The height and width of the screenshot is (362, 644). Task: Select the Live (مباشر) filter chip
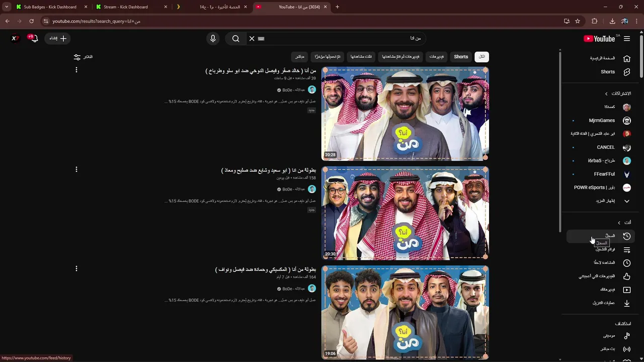click(x=299, y=57)
